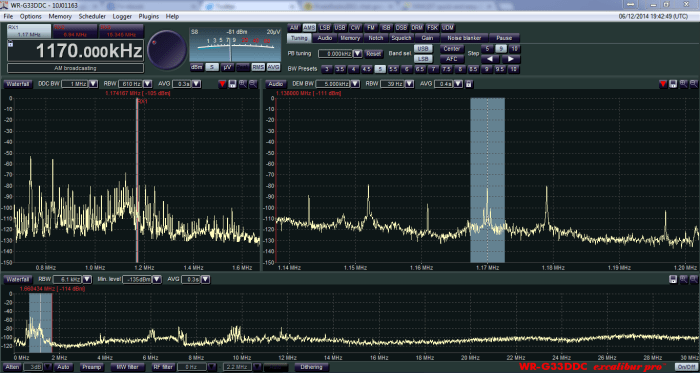Click the red marker triangle in DDC spectrum toolbar

click(222, 84)
